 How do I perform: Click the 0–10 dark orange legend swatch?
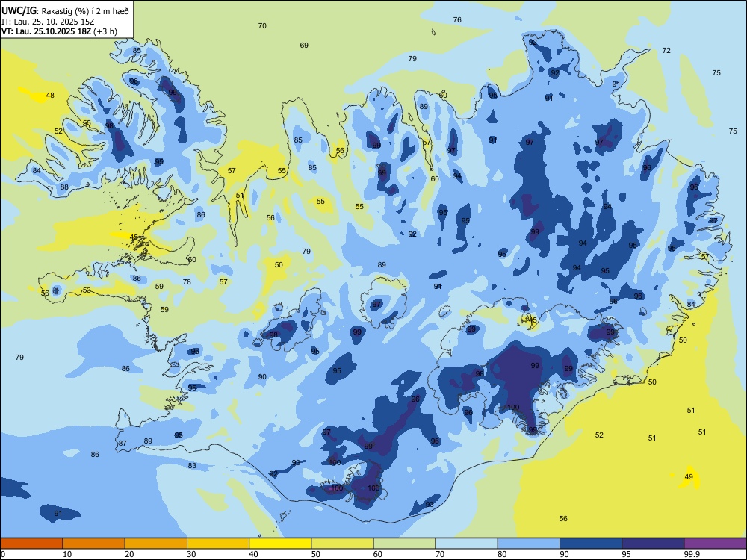coord(31,544)
